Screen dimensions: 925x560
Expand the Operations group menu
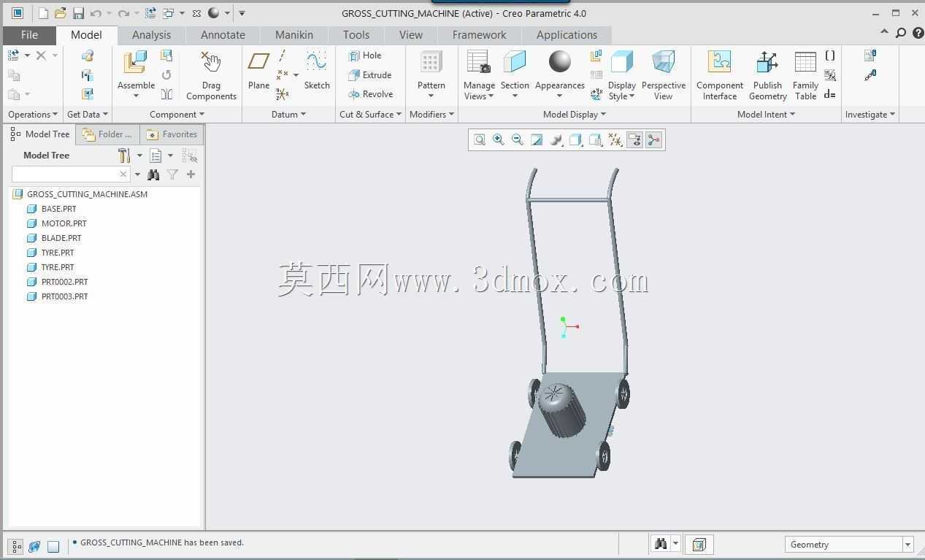[x=33, y=115]
